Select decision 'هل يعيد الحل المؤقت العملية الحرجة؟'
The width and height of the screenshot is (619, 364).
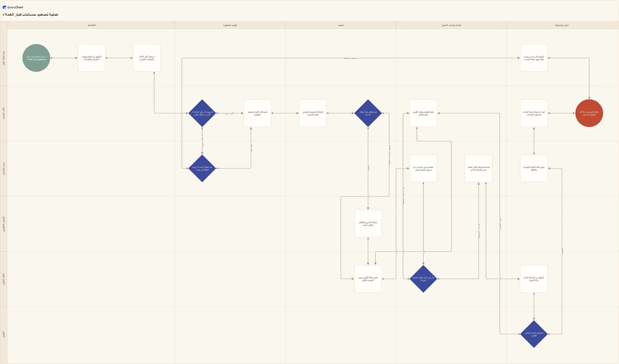point(423,279)
